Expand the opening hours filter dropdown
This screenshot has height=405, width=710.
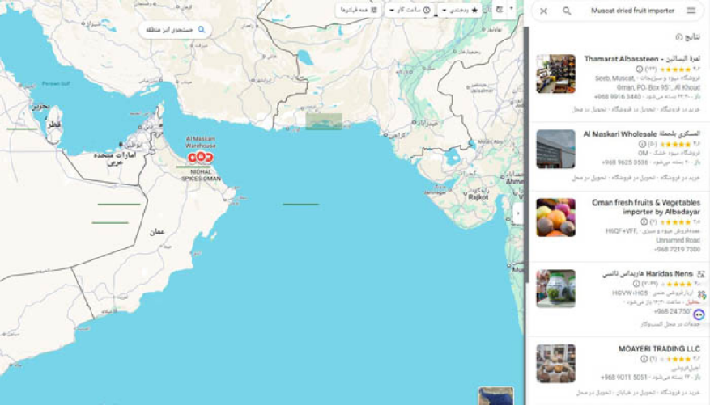tap(410, 10)
